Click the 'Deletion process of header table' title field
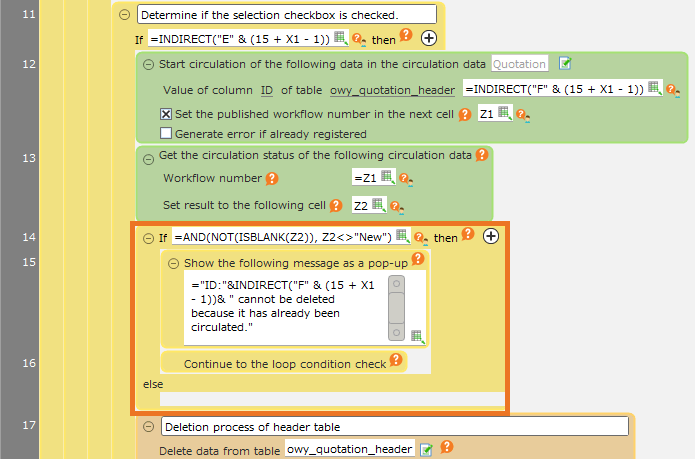This screenshot has height=459, width=695. pos(394,427)
